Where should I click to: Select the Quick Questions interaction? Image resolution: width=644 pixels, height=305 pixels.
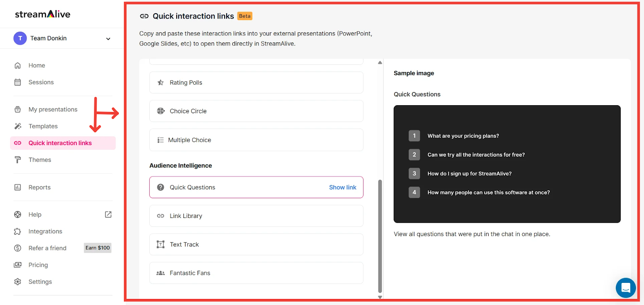(256, 187)
